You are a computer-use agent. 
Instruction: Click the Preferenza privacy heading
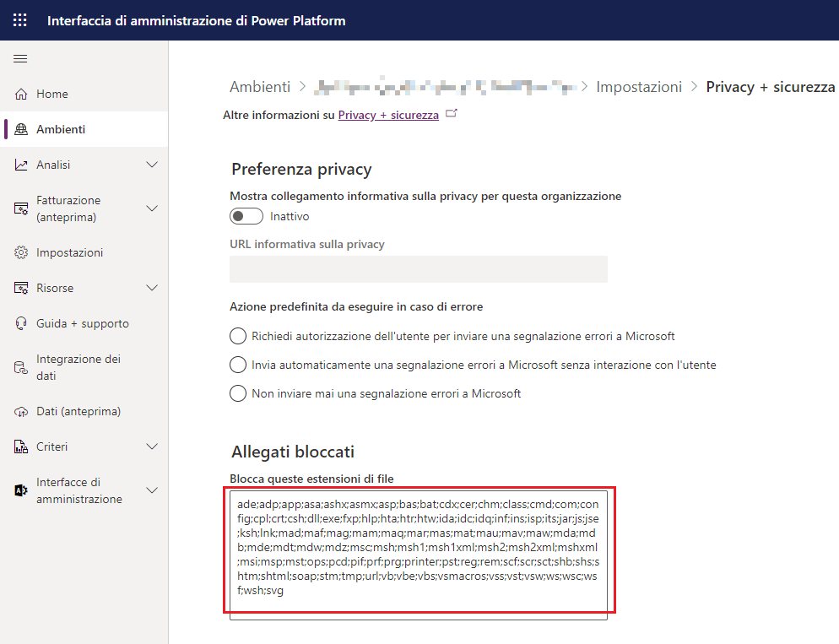301,169
